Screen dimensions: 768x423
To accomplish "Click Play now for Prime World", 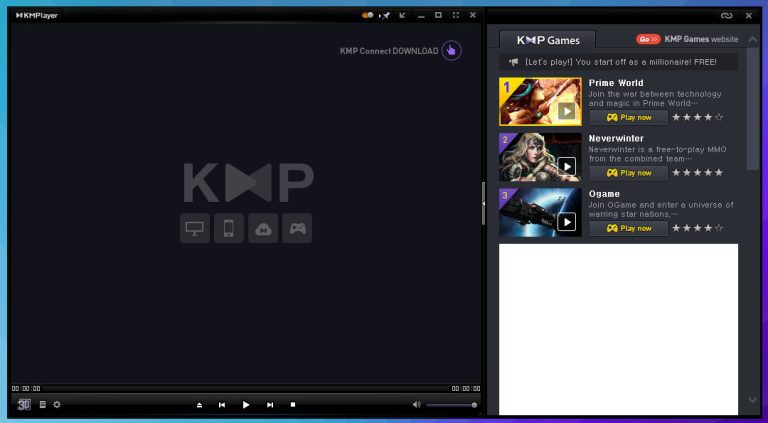I will [x=628, y=118].
